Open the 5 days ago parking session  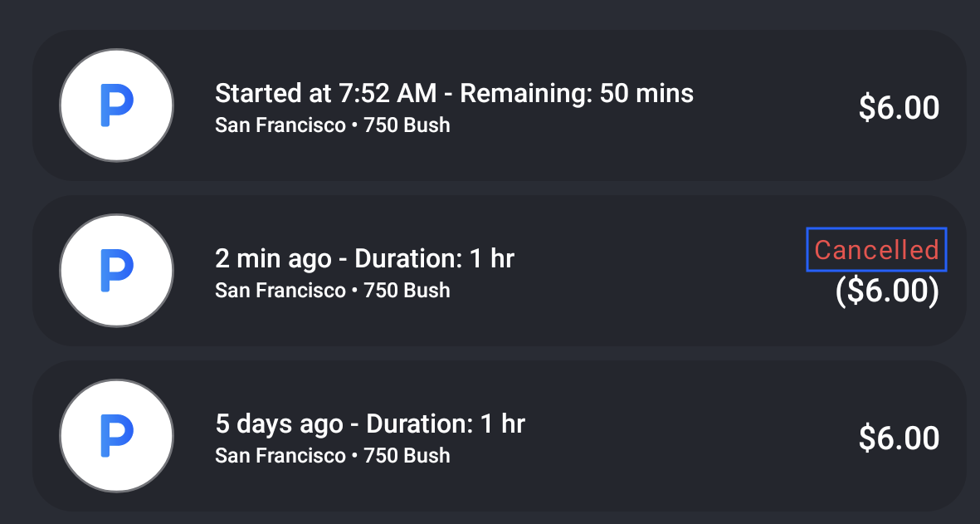click(x=500, y=435)
